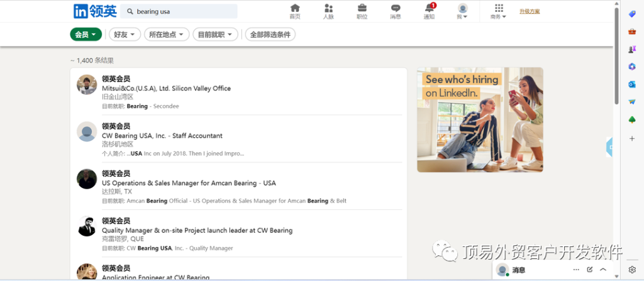Click the LinkedIn logo icon
Viewport: 644px width, 281px height.
(x=81, y=11)
